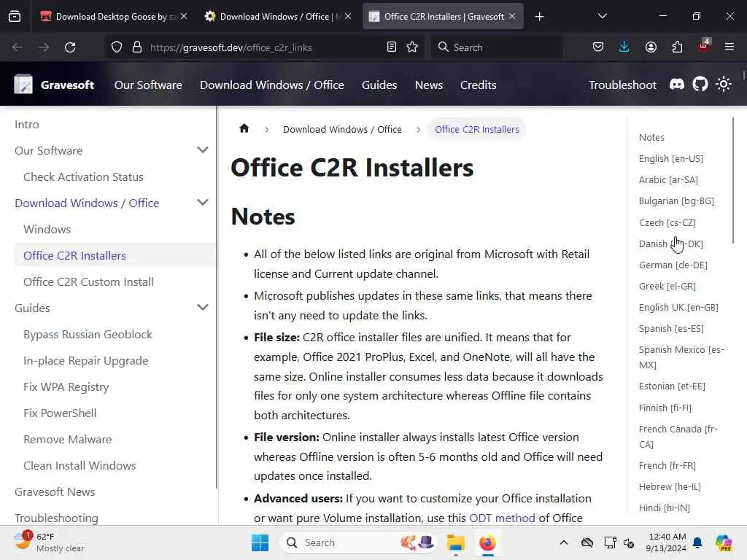Close the Download Desktop Goose tab
747x560 pixels.
[x=184, y=16]
